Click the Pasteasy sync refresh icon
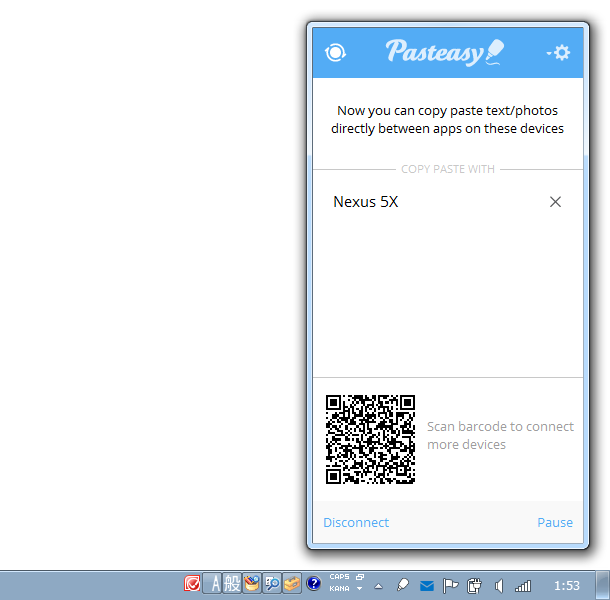 [335, 53]
